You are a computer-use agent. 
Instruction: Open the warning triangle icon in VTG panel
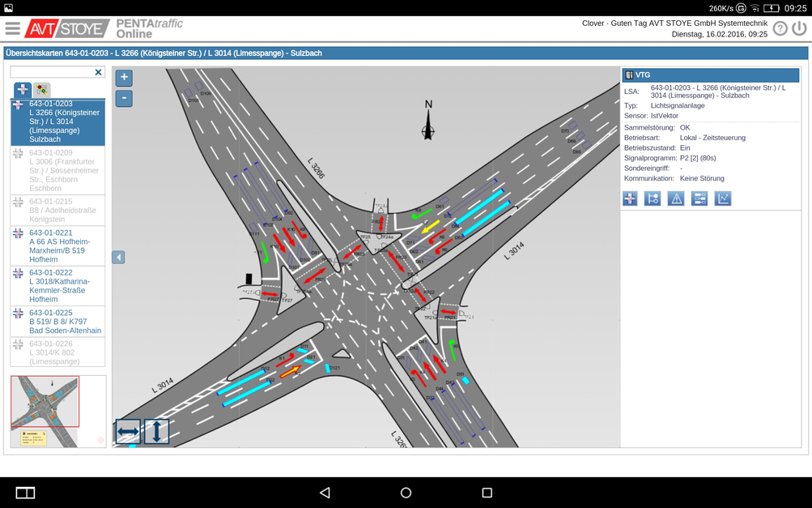(676, 199)
